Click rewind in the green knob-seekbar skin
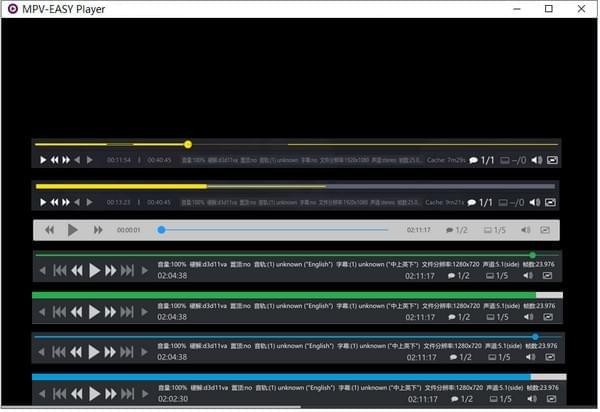This screenshot has height=412, width=600. pyautogui.click(x=77, y=271)
